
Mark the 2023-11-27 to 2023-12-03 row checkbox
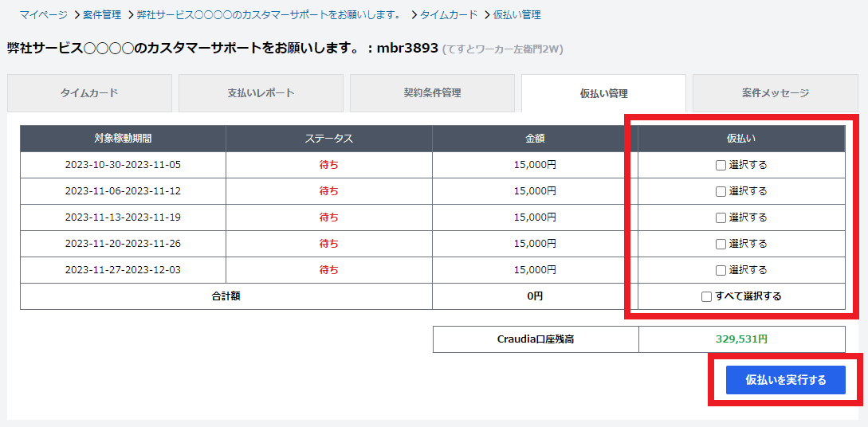(721, 271)
